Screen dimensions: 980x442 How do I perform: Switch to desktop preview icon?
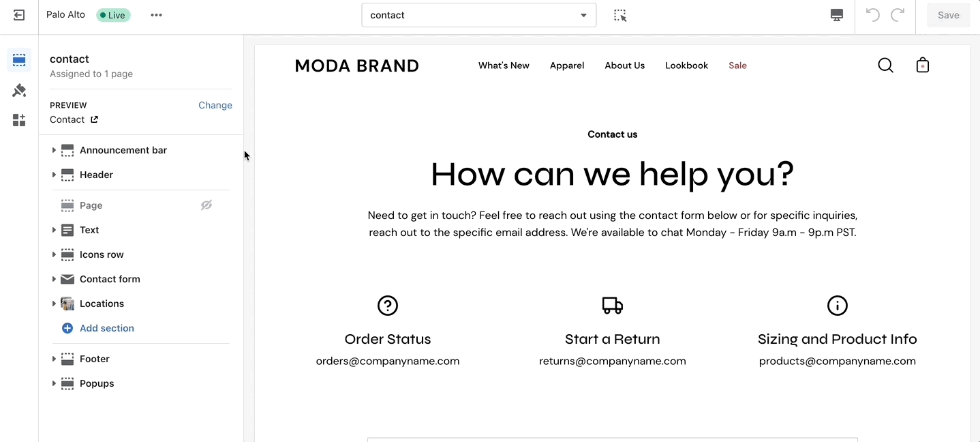point(837,15)
